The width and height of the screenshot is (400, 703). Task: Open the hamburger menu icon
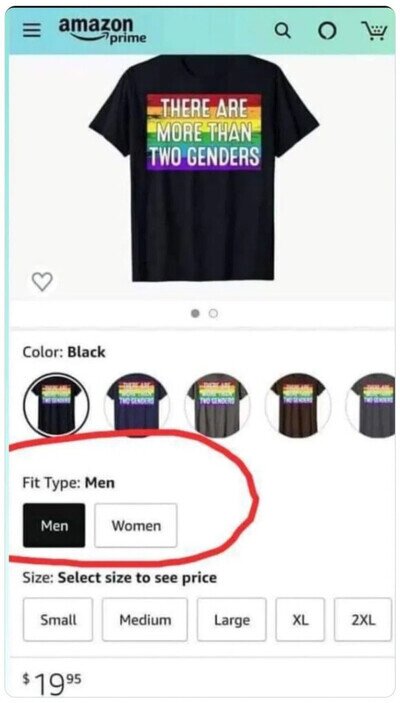[32, 31]
